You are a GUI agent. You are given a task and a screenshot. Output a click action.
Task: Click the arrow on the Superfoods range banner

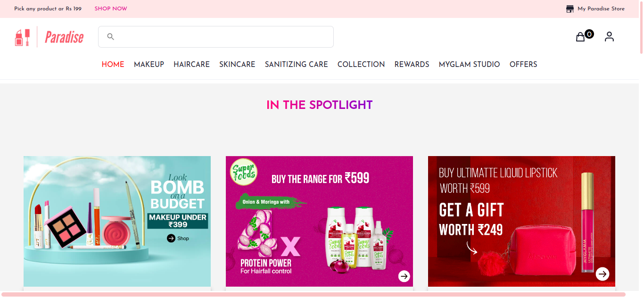point(404,276)
